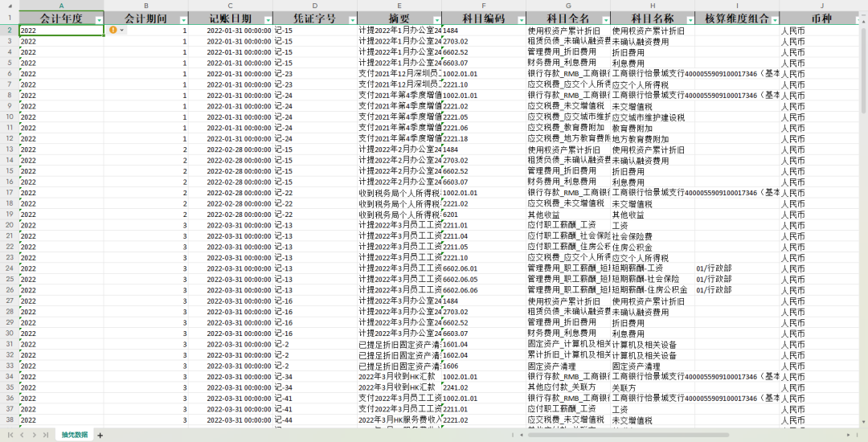The width and height of the screenshot is (868, 442).
Task: Open the error warning icon beside cell A2
Action: tap(113, 30)
